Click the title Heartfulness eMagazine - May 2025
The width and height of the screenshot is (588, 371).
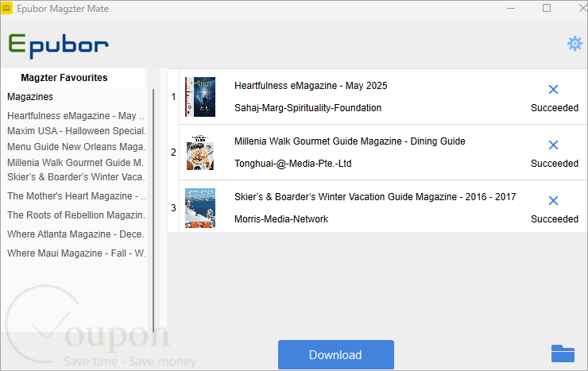tap(311, 86)
